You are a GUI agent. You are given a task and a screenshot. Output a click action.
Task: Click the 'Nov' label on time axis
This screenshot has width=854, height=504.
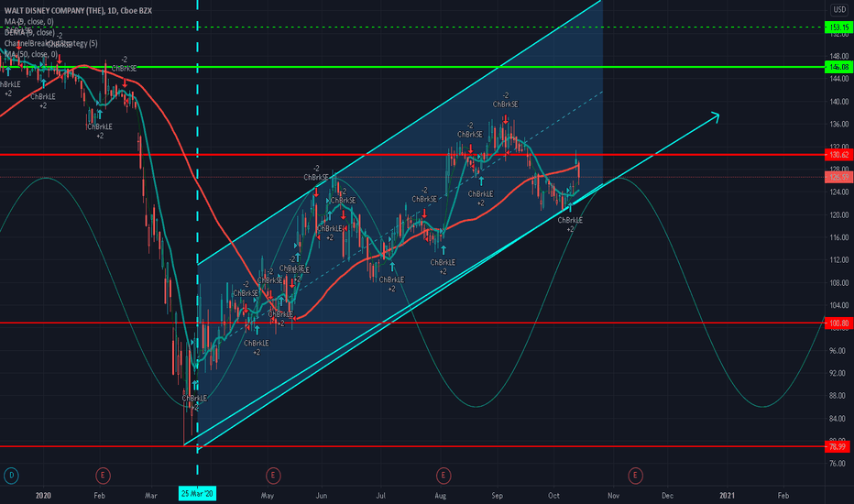click(x=613, y=495)
